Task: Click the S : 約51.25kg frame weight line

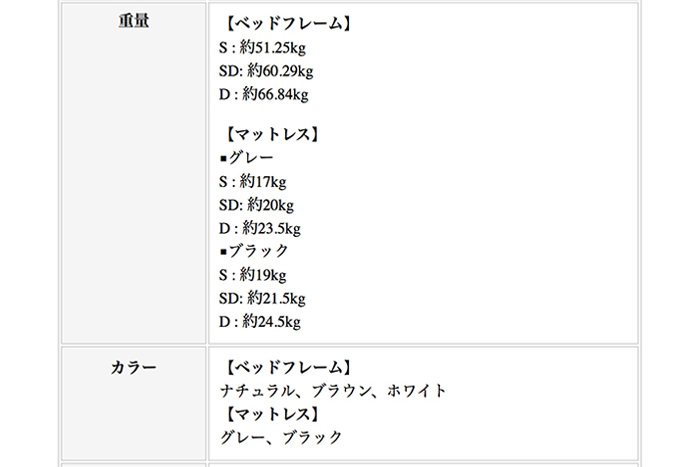Action: (262, 47)
